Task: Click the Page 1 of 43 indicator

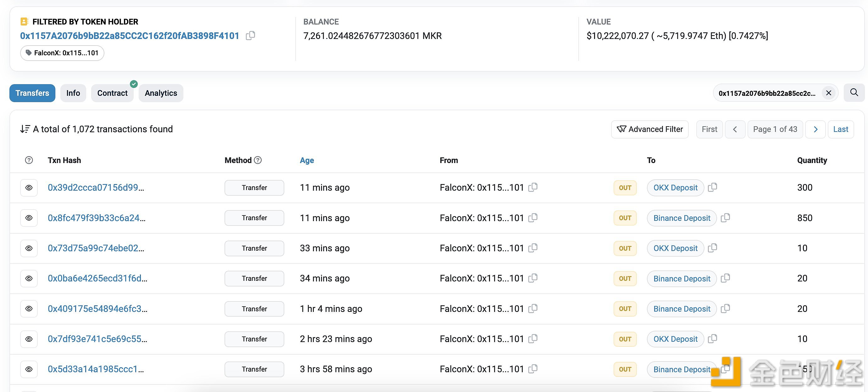Action: [775, 129]
